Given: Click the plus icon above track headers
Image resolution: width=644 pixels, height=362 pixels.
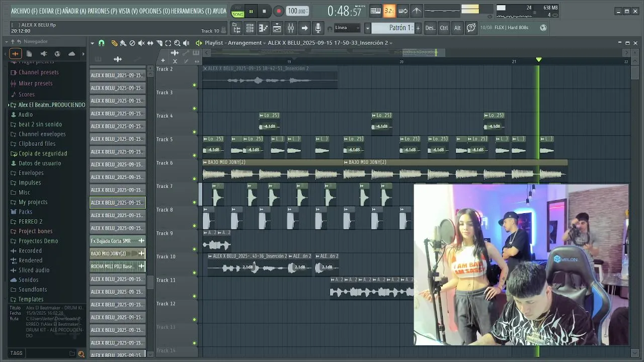Looking at the screenshot, I should [x=163, y=61].
